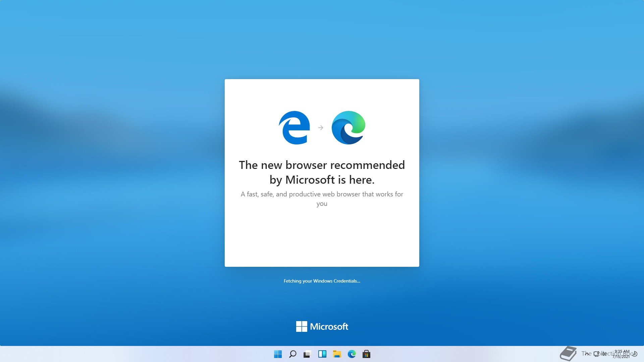Click the new Edge swirl logo
Screen dimensions: 644x362
[348, 128]
